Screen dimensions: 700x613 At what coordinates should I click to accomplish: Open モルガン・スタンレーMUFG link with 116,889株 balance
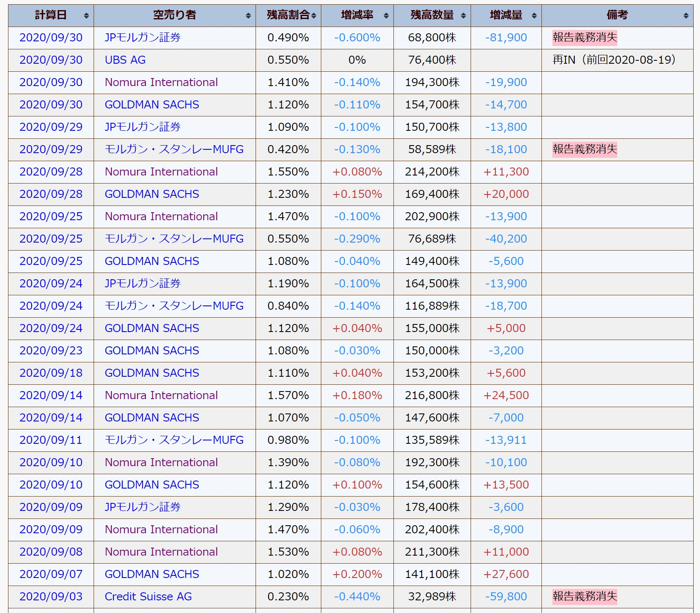tap(174, 306)
